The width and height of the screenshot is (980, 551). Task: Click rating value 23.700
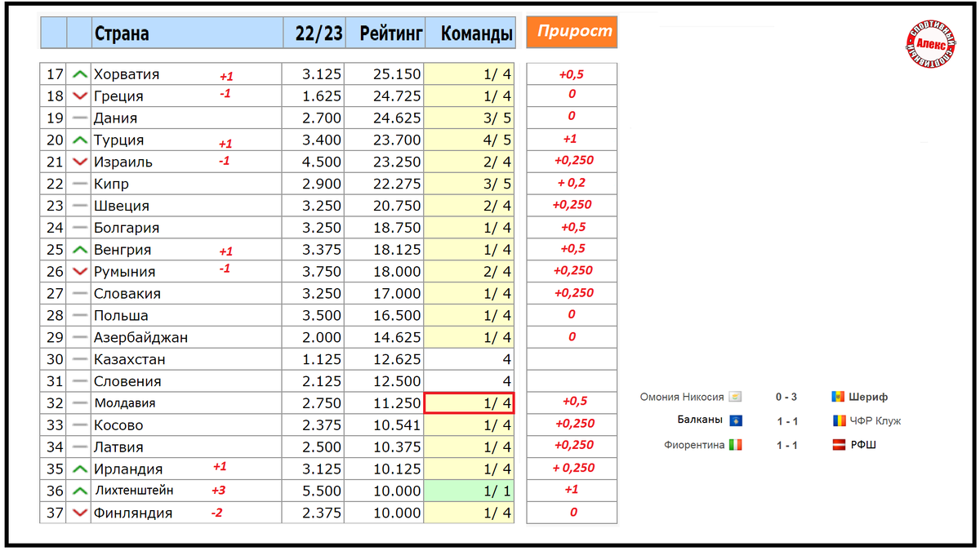pyautogui.click(x=397, y=140)
